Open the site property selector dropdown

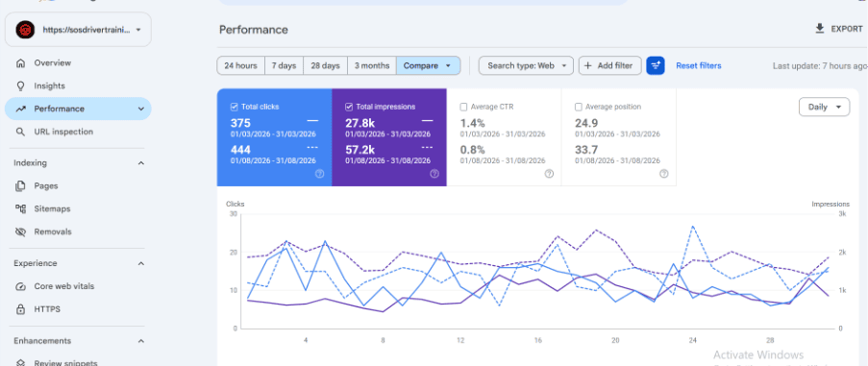[78, 30]
